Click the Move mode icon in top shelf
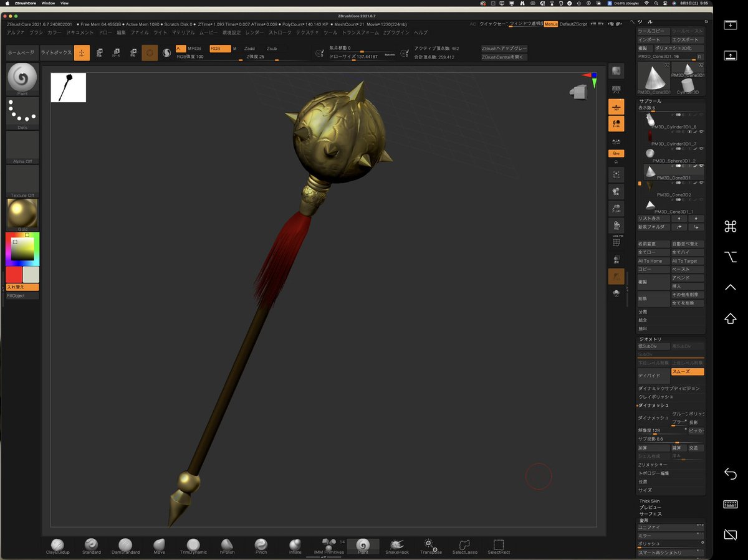This screenshot has height=560, width=748. pyautogui.click(x=99, y=53)
